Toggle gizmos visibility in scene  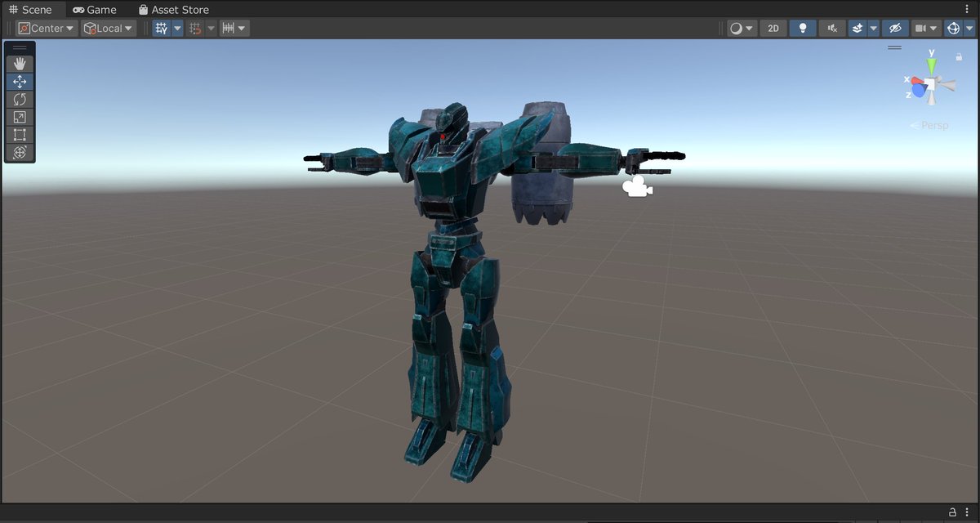tap(952, 29)
